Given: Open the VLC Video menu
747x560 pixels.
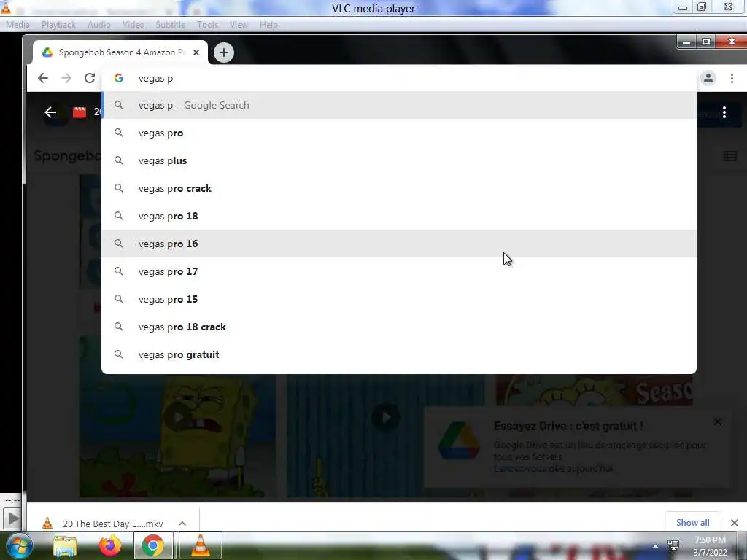Looking at the screenshot, I should 133,25.
